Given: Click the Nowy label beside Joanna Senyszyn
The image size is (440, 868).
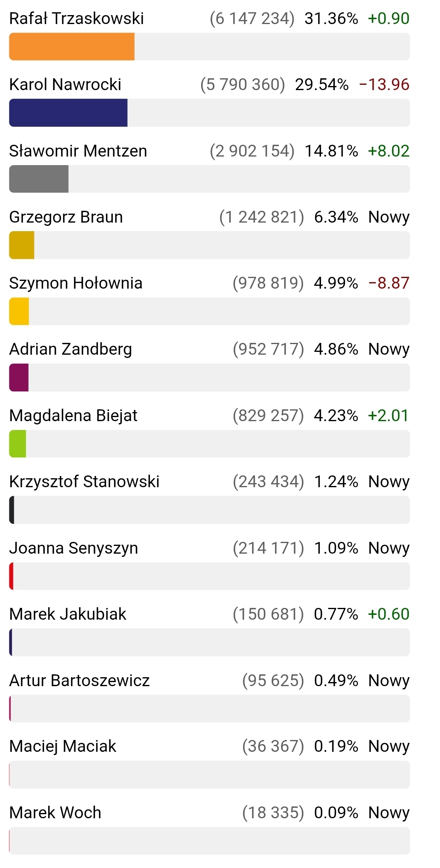Looking at the screenshot, I should pyautogui.click(x=388, y=548).
